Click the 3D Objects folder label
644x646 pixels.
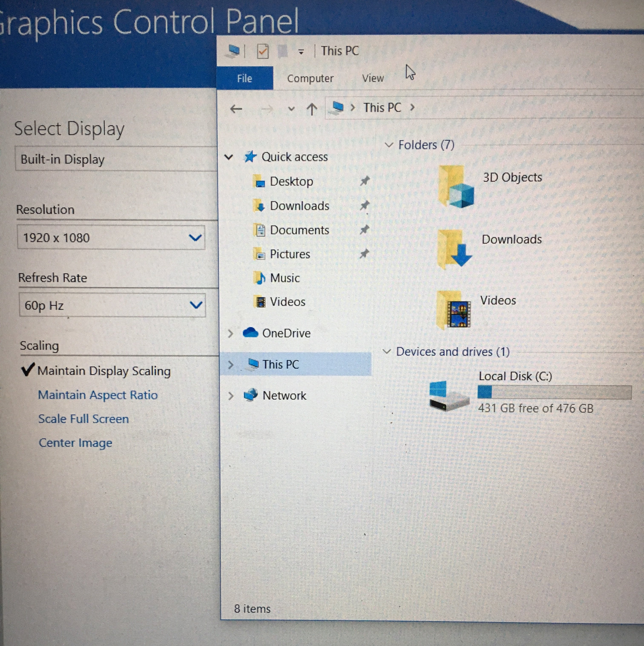click(513, 177)
